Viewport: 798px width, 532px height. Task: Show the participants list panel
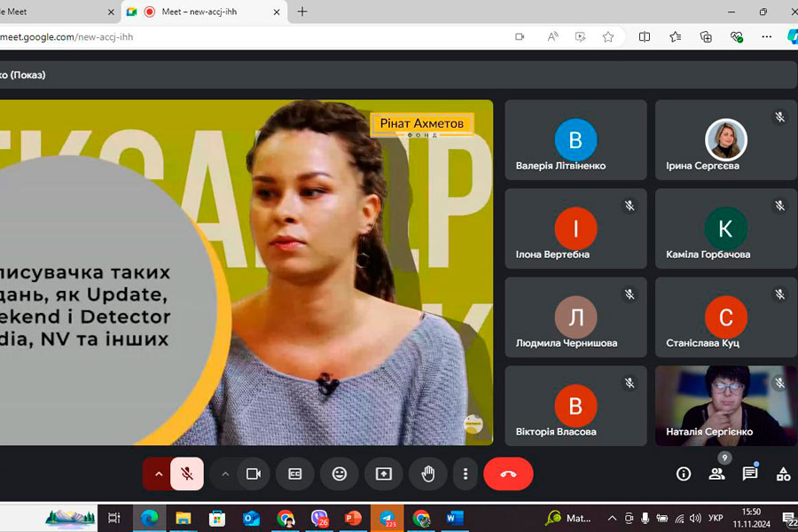[716, 473]
